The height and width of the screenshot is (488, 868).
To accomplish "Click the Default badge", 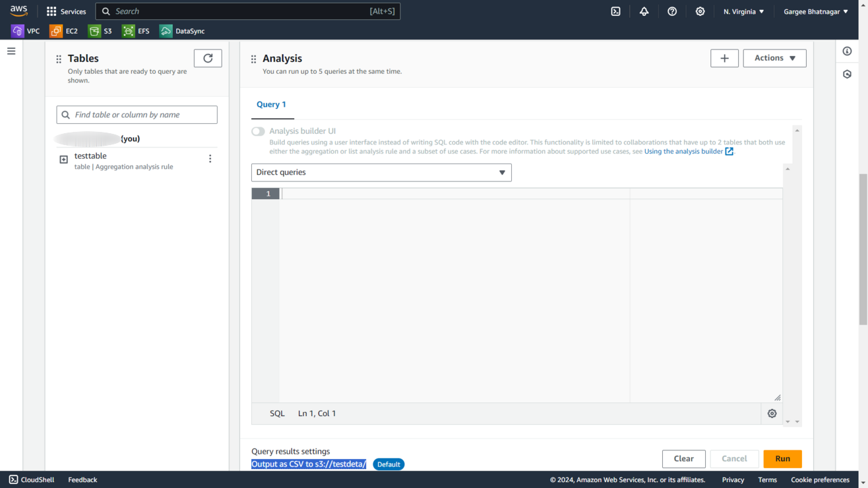I will click(388, 464).
